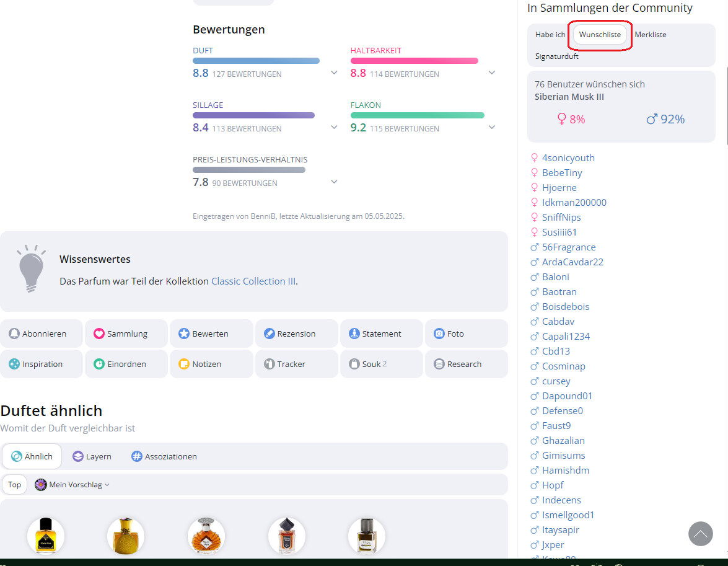Viewport: 728px width, 566px height.
Task: Select the Habe ich collection filter
Action: click(x=550, y=35)
